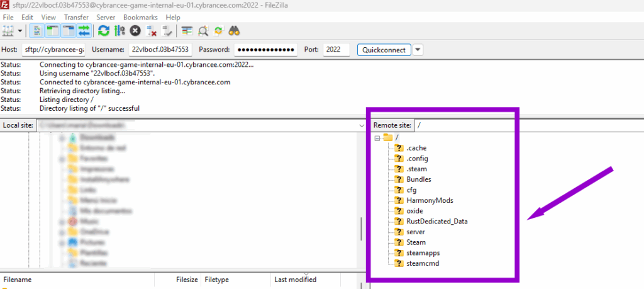Click the 'Connected to cybrancee-game-internal' log line
The image size is (644, 289).
[135, 82]
